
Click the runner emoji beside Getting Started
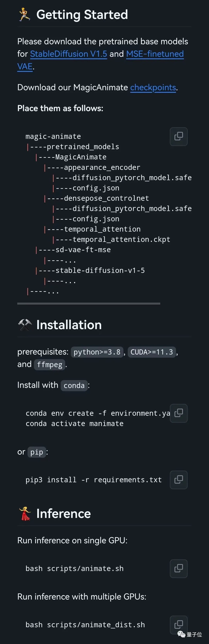(x=25, y=15)
